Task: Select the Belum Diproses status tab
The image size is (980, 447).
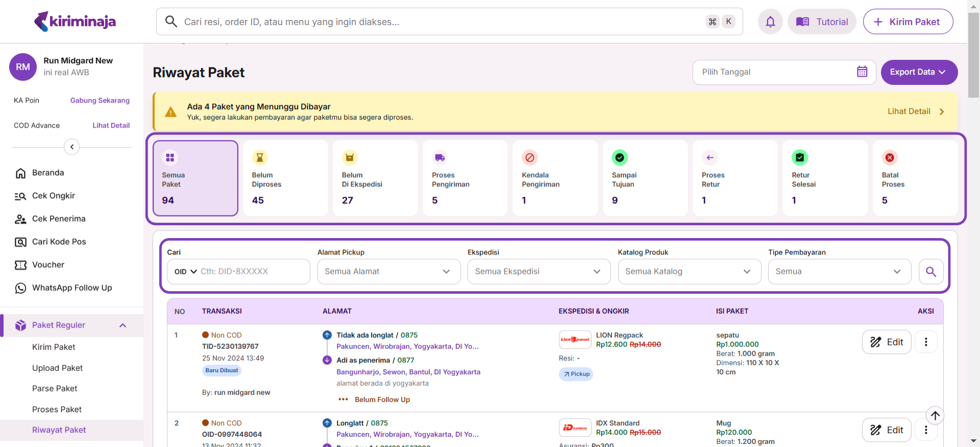Action: (285, 178)
